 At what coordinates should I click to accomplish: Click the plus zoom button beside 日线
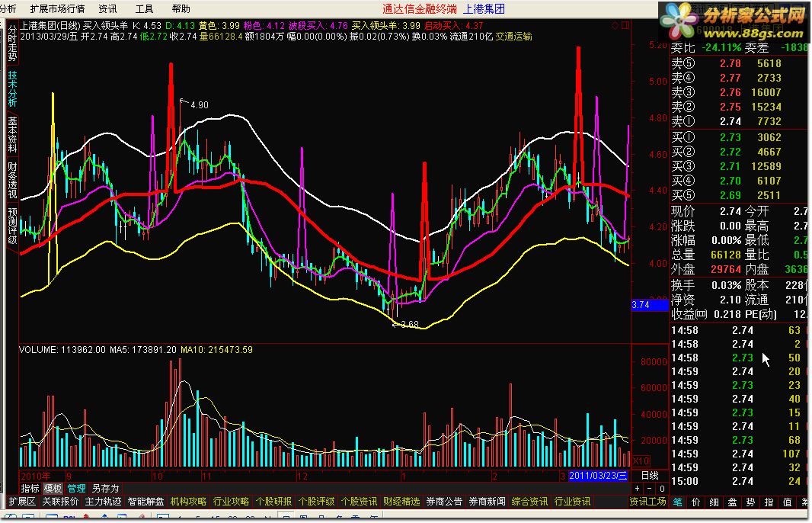pyautogui.click(x=637, y=488)
